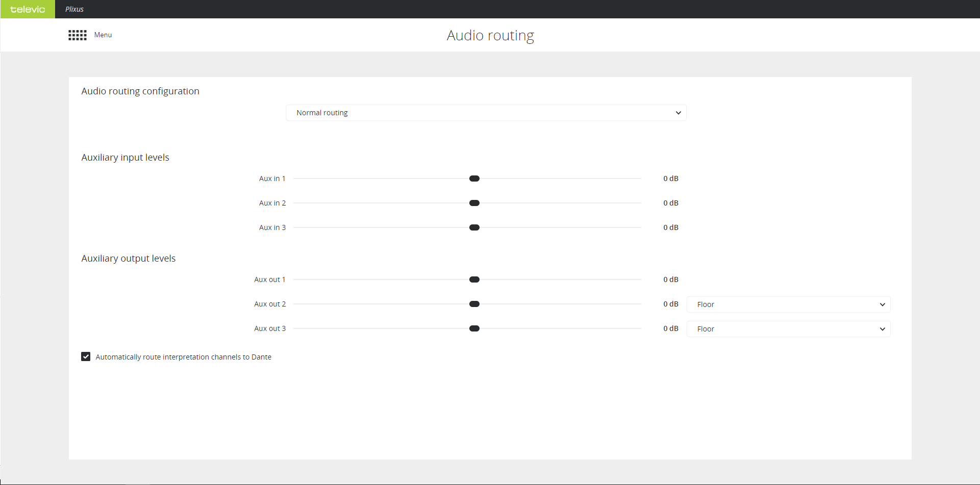Click the Plixus title in header
The height and width of the screenshot is (485, 980).
pos(74,9)
